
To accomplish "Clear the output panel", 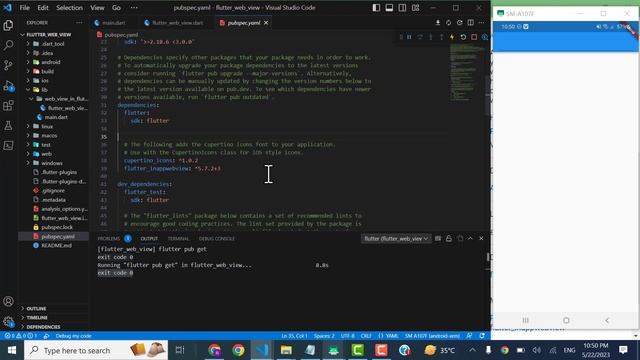I will coord(438,238).
